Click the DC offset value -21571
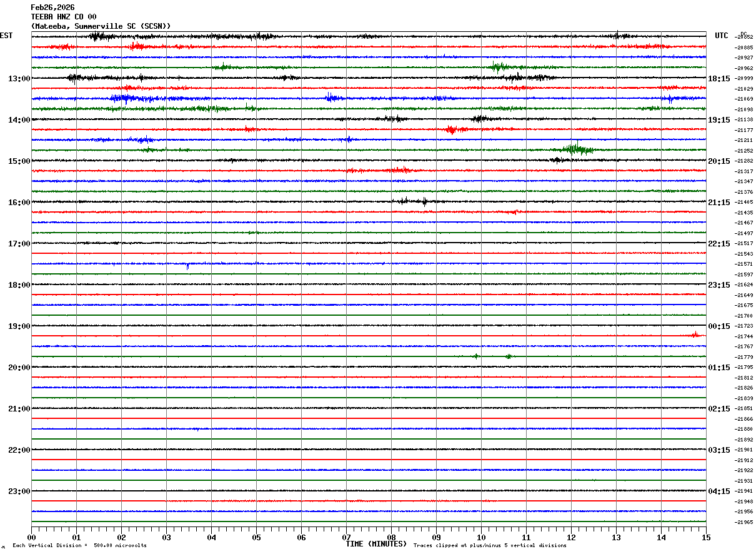 (x=744, y=264)
